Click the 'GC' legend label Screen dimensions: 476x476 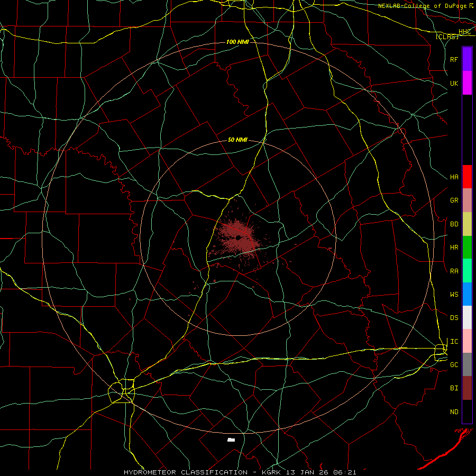[x=454, y=365]
